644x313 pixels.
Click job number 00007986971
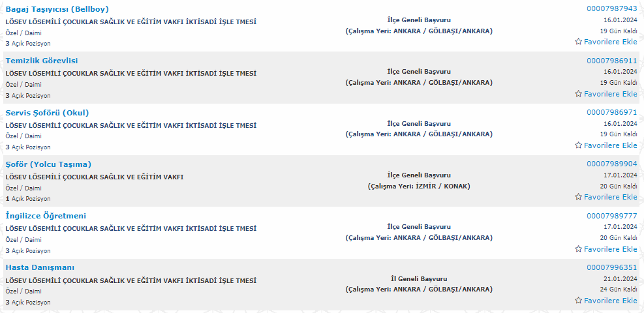point(611,113)
